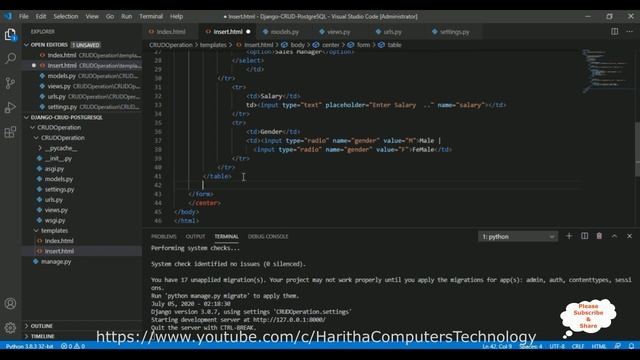This screenshot has width=640, height=360.
Task: Click HTML language mode in status bar
Action: (x=599, y=346)
